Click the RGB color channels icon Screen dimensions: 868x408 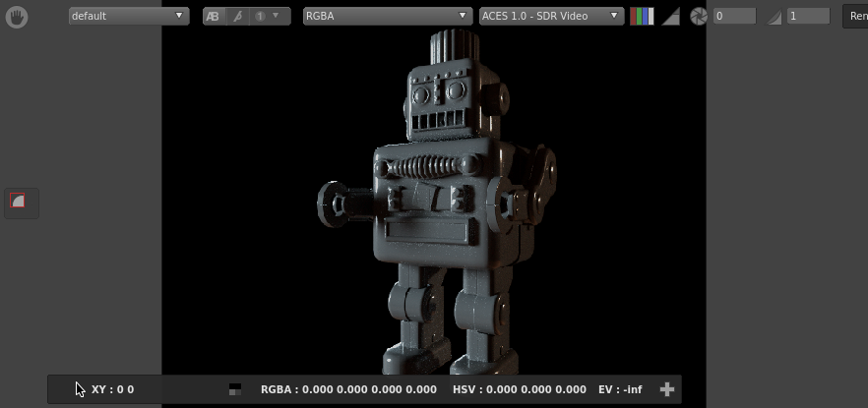tap(642, 17)
